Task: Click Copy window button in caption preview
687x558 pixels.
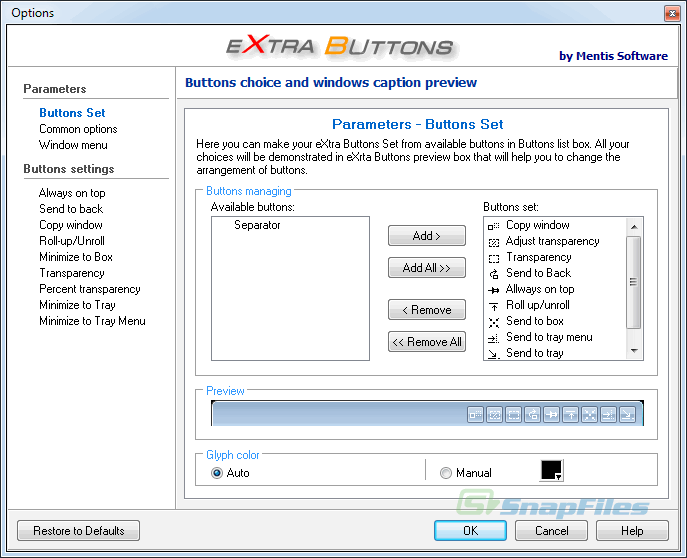Action: point(475,414)
